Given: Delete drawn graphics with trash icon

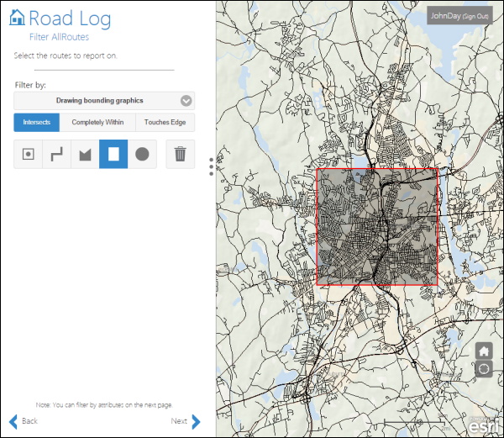Looking at the screenshot, I should click(x=180, y=155).
